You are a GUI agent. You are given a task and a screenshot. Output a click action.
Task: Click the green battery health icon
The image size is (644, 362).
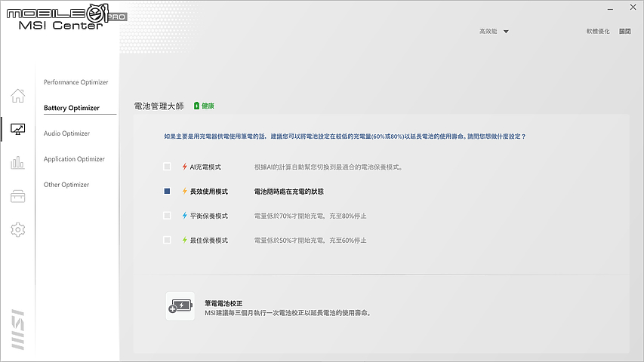pos(196,106)
